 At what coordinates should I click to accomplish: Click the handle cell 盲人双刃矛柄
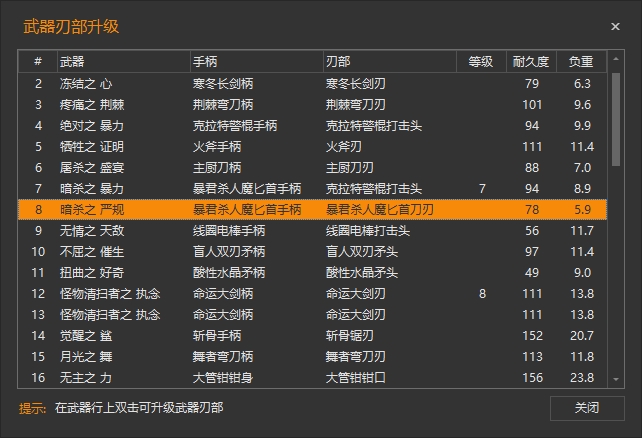[229, 252]
